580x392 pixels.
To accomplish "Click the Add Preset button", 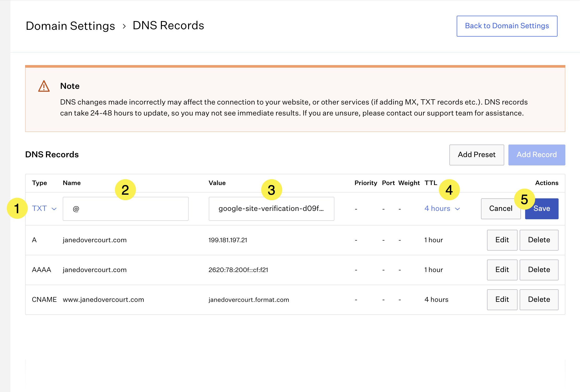I will [x=477, y=155].
